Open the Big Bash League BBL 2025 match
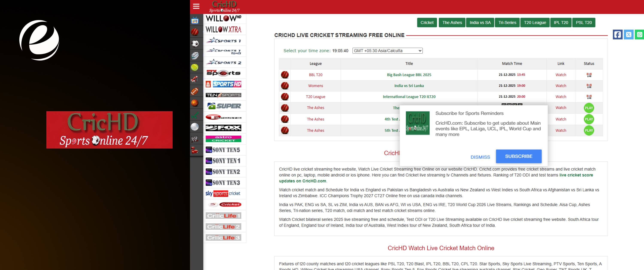Screen dimensions: 644x270 409,75
